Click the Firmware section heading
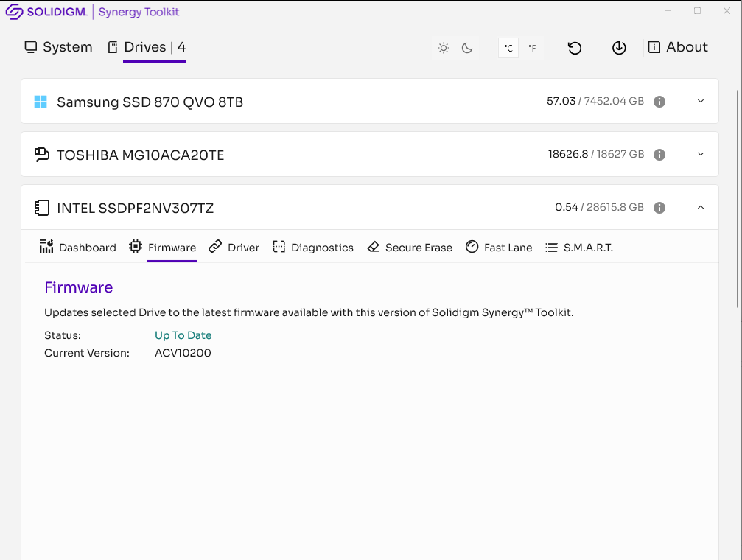Viewport: 742px width, 560px height. click(x=79, y=287)
